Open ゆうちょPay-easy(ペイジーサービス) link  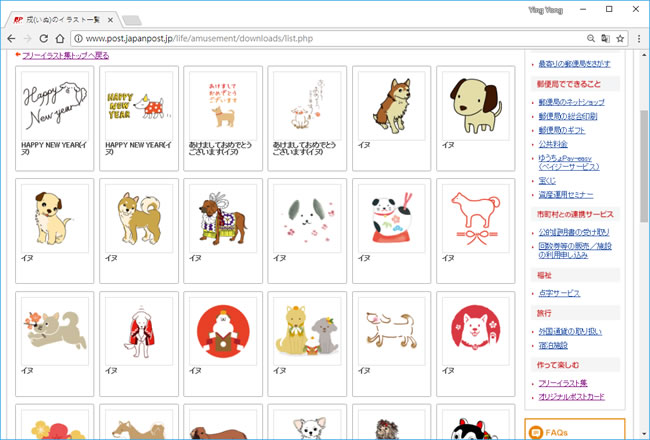568,162
